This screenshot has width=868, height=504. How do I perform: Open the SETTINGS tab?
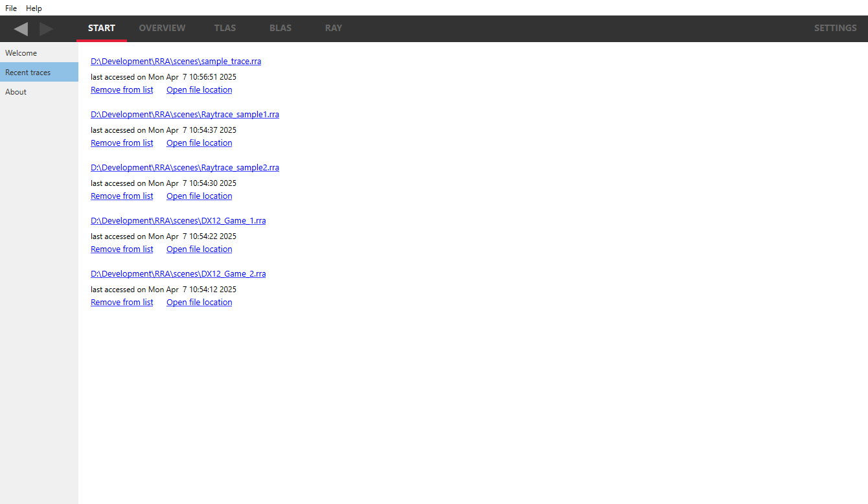click(x=835, y=28)
